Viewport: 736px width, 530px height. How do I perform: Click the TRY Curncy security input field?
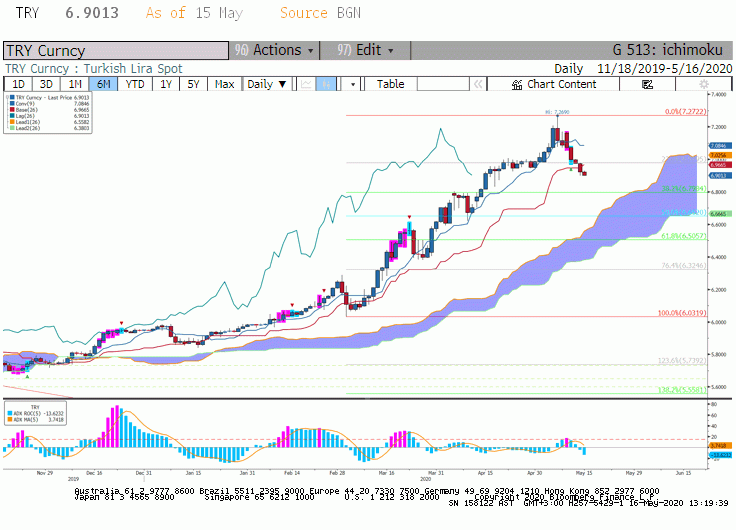116,51
